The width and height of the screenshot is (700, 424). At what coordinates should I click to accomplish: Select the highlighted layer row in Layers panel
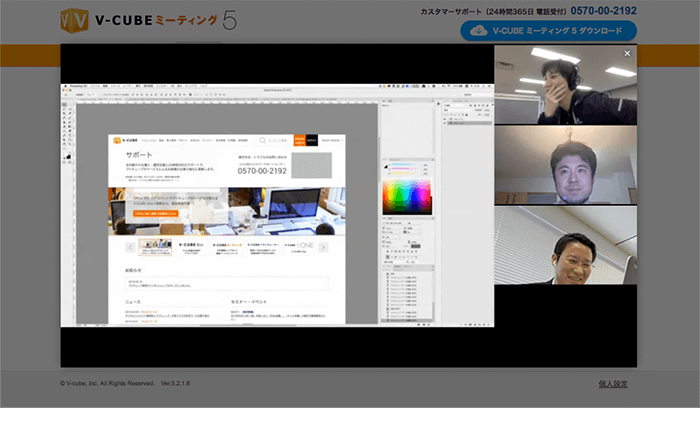tap(468, 123)
